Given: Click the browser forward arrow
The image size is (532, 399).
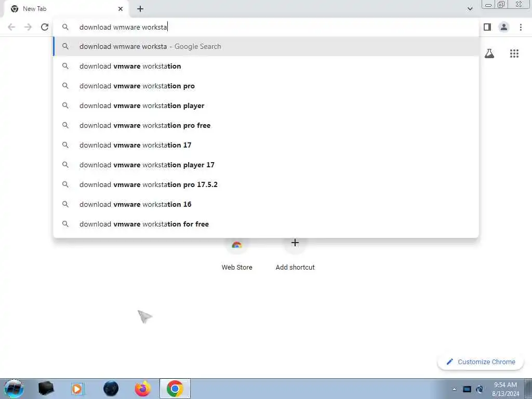Looking at the screenshot, I should pos(28,27).
